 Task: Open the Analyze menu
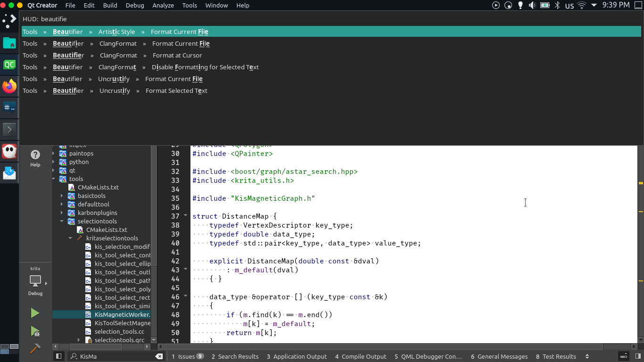163,5
